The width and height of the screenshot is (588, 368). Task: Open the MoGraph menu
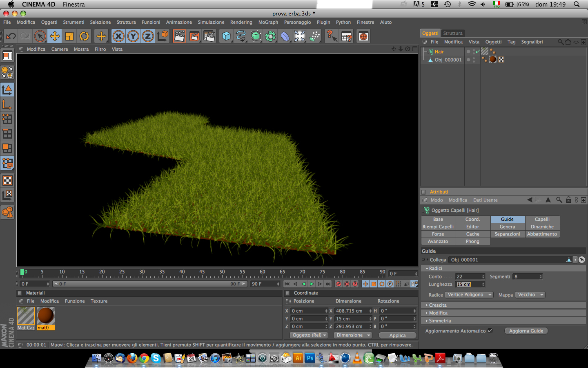click(x=268, y=22)
